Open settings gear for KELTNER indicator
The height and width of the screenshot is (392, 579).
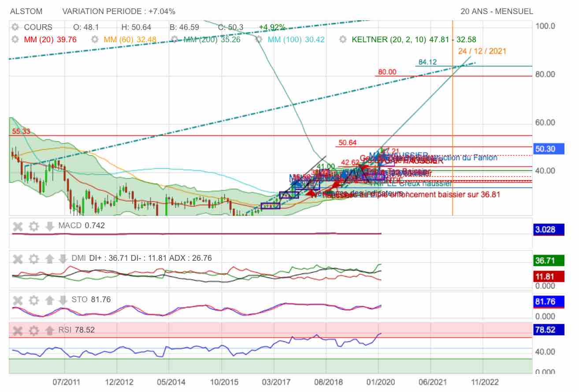343,40
